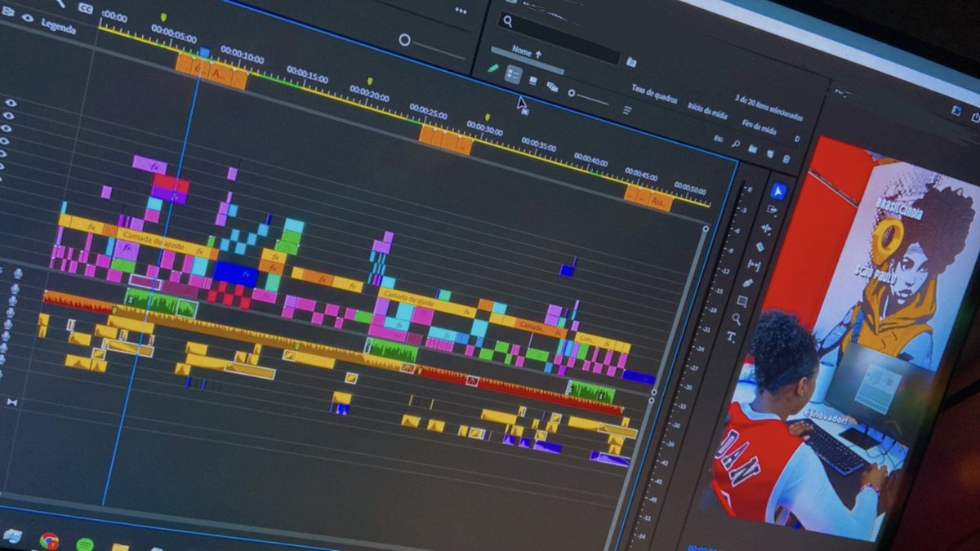The height and width of the screenshot is (551, 980).
Task: Switch project panel to freeform view
Action: 552,86
